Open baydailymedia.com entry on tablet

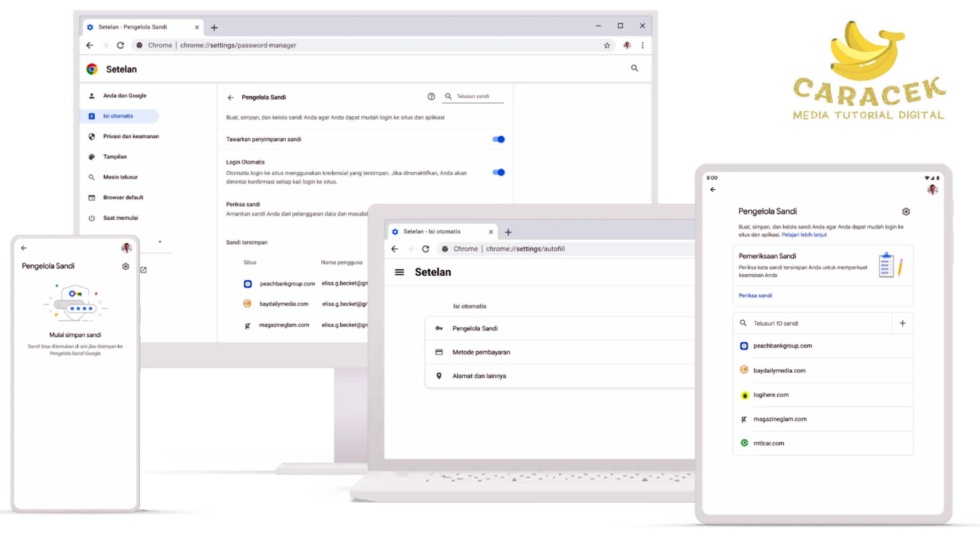tap(823, 370)
